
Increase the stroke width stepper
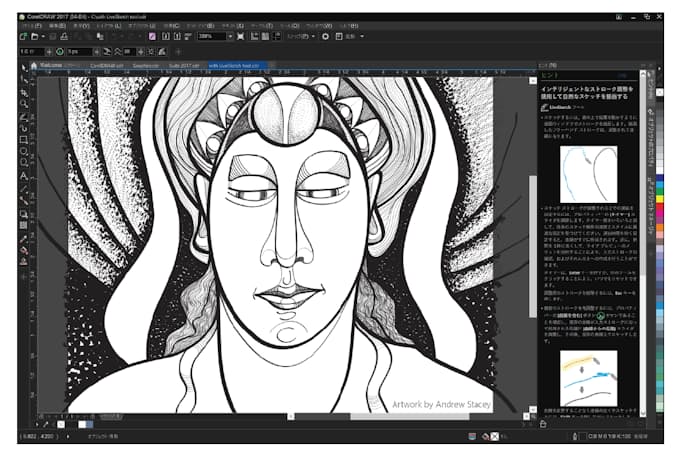(x=97, y=52)
